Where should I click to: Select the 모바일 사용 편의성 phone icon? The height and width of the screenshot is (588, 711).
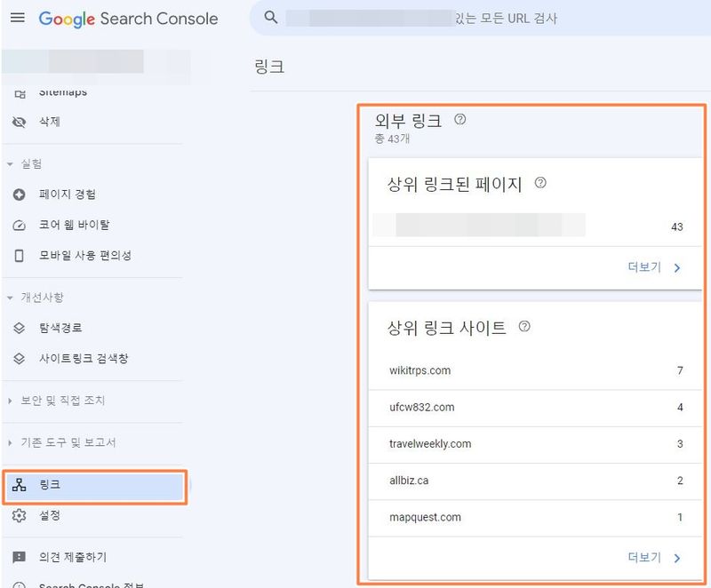click(x=20, y=256)
